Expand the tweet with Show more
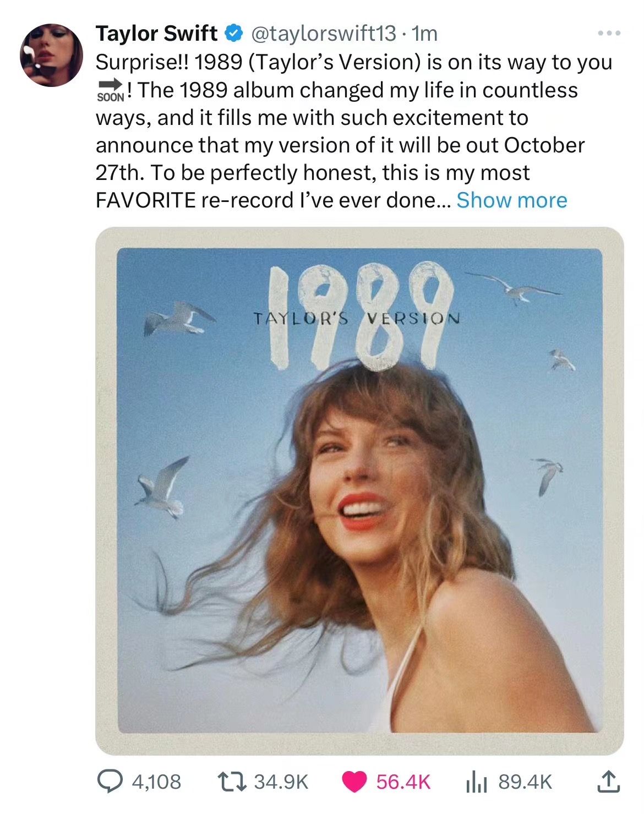644x814 pixels. coord(511,200)
